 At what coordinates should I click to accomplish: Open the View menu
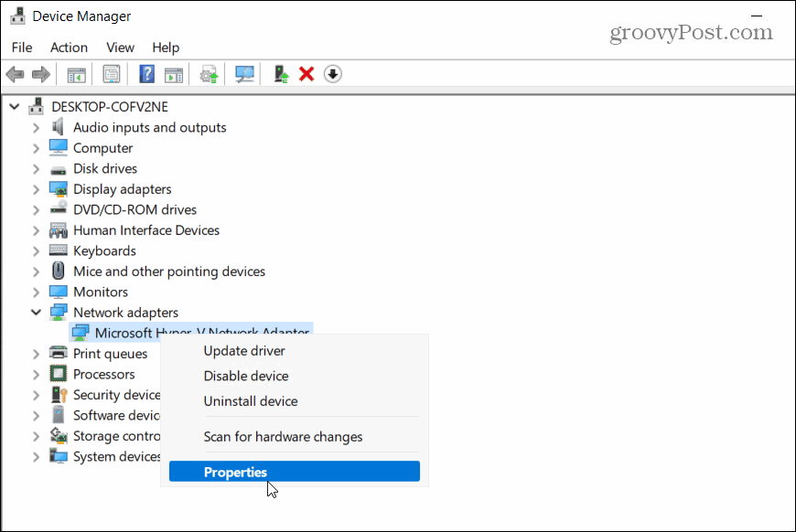[x=120, y=48]
